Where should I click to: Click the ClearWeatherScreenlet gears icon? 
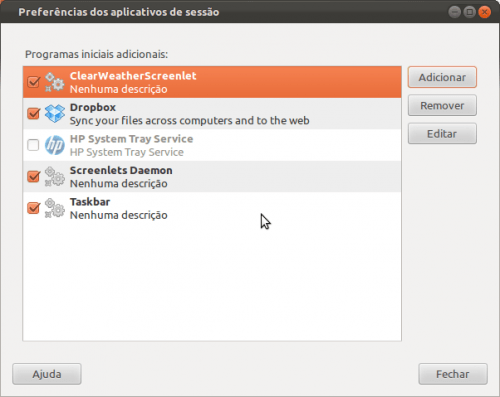(55, 82)
